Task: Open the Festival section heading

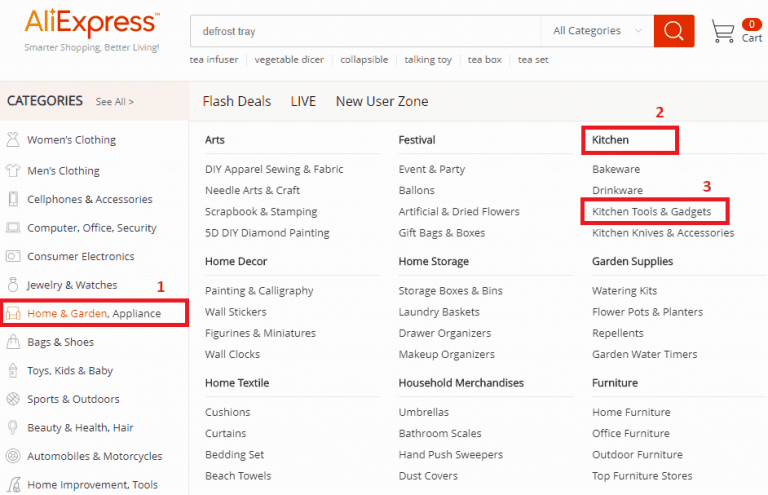Action: pos(417,140)
